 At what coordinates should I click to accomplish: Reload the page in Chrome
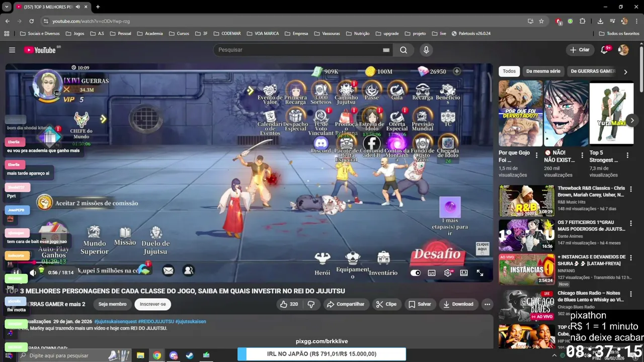click(x=31, y=21)
